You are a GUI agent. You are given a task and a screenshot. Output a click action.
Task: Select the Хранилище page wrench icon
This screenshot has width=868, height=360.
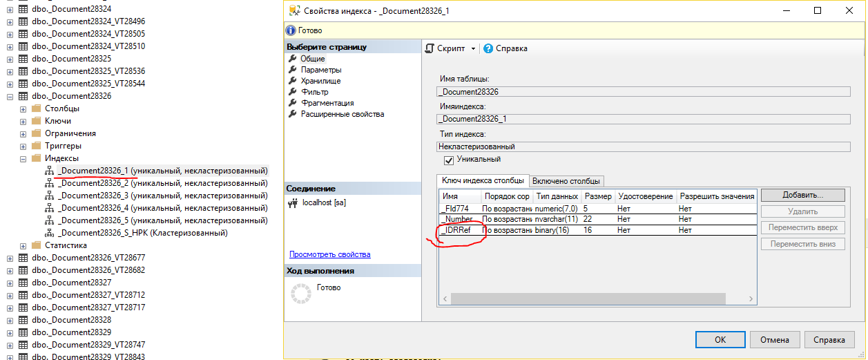pos(293,81)
